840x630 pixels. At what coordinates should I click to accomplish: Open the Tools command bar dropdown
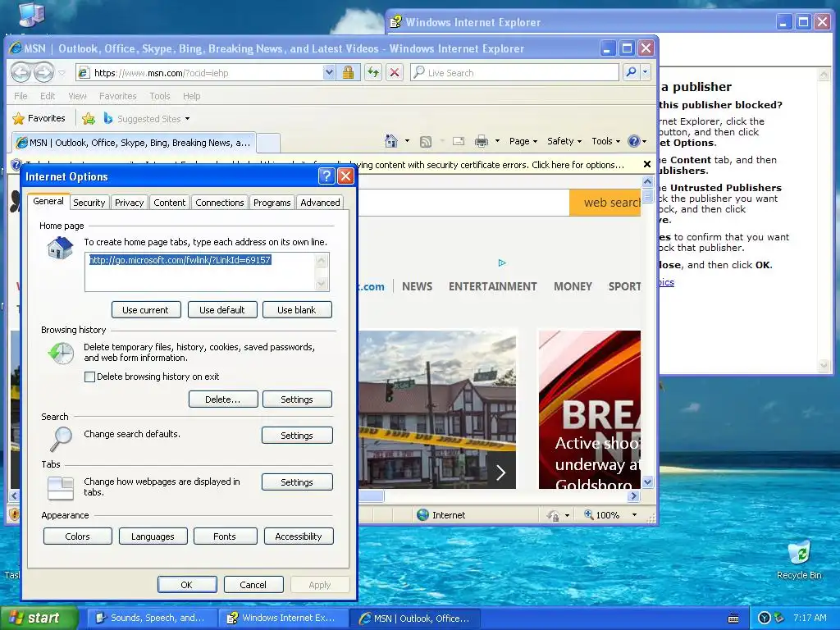click(606, 141)
